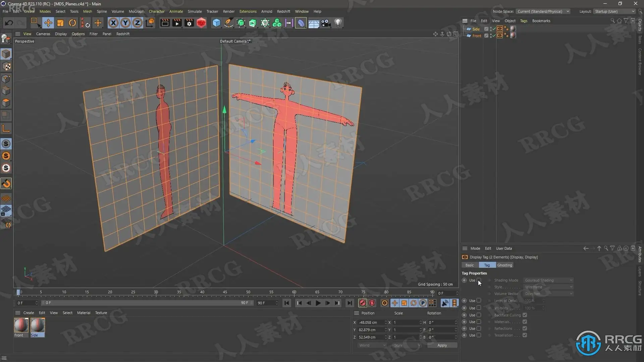Select the Front material thumbnail
Image resolution: width=644 pixels, height=362 pixels.
(21, 325)
